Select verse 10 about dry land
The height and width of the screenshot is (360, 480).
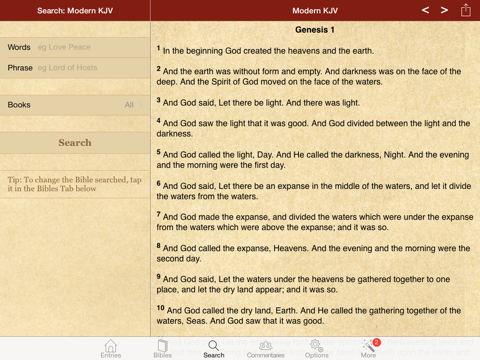[309, 315]
